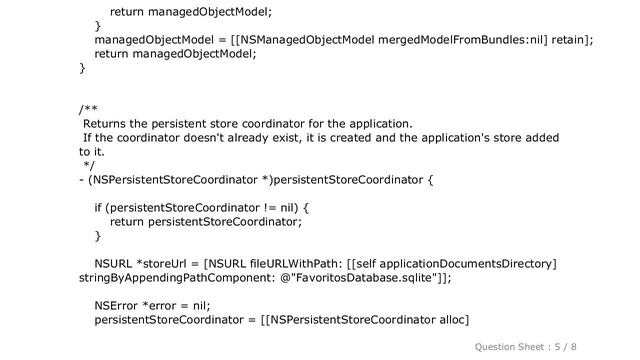Click the "NSURL *storeUrl" declaration

point(140,264)
